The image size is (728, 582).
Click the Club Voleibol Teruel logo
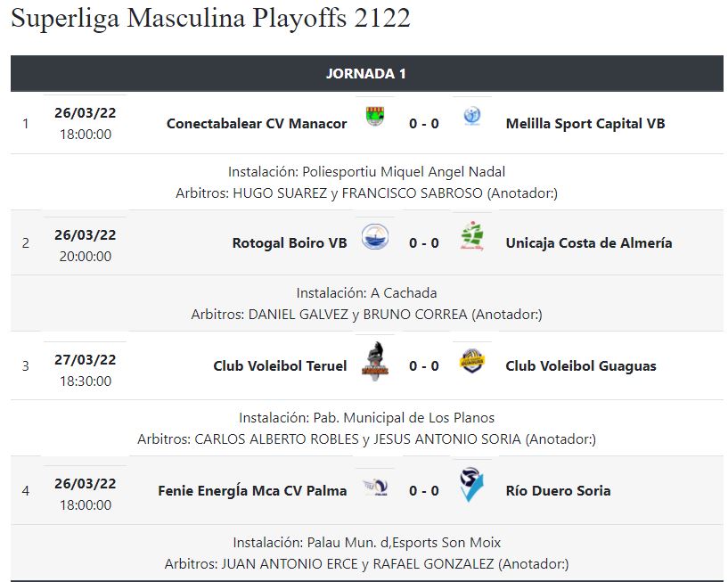[x=375, y=361]
